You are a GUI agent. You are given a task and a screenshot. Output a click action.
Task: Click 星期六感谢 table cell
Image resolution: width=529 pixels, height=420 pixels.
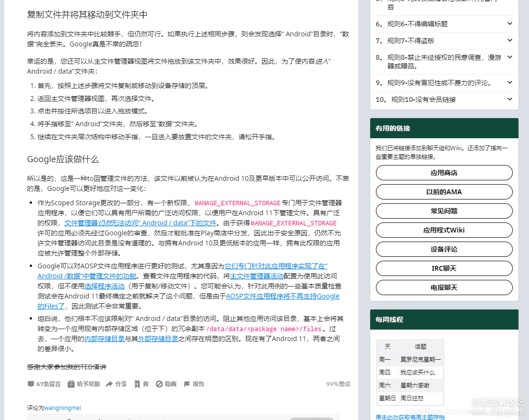pyautogui.click(x=420, y=385)
